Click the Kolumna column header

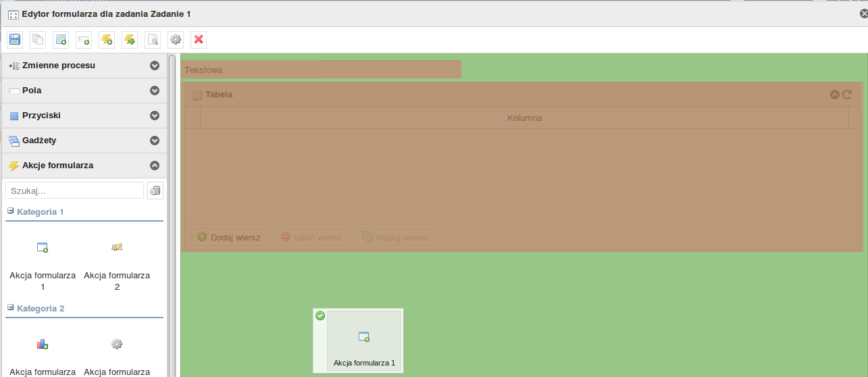point(524,118)
